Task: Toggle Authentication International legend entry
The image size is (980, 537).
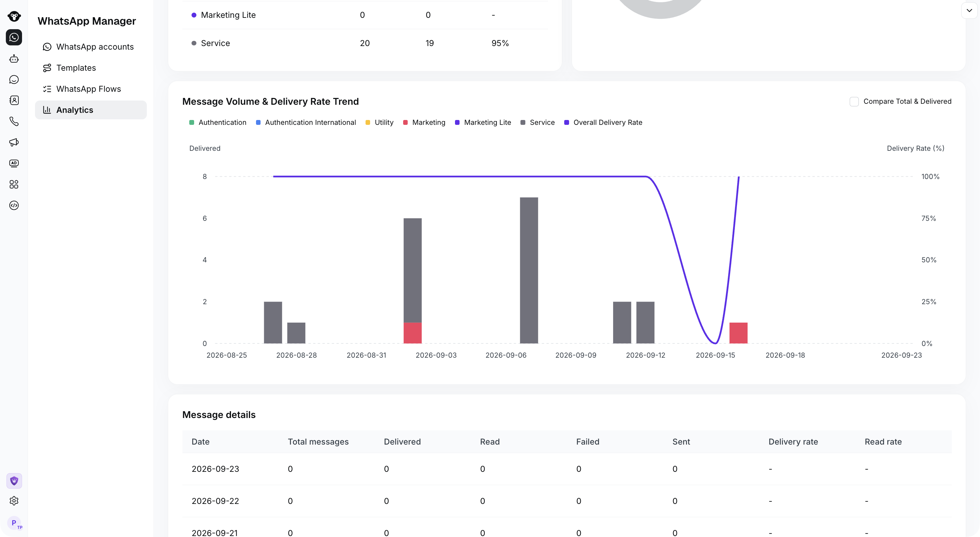Action: click(306, 123)
